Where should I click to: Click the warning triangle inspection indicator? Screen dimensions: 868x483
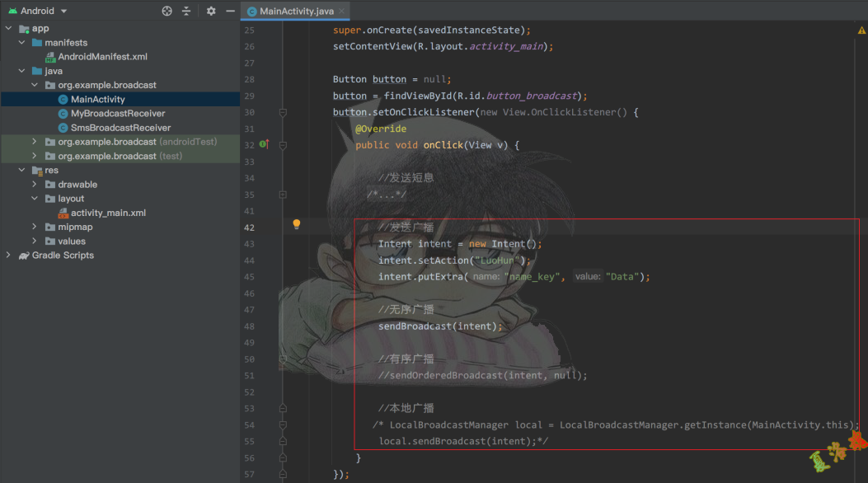pyautogui.click(x=861, y=30)
